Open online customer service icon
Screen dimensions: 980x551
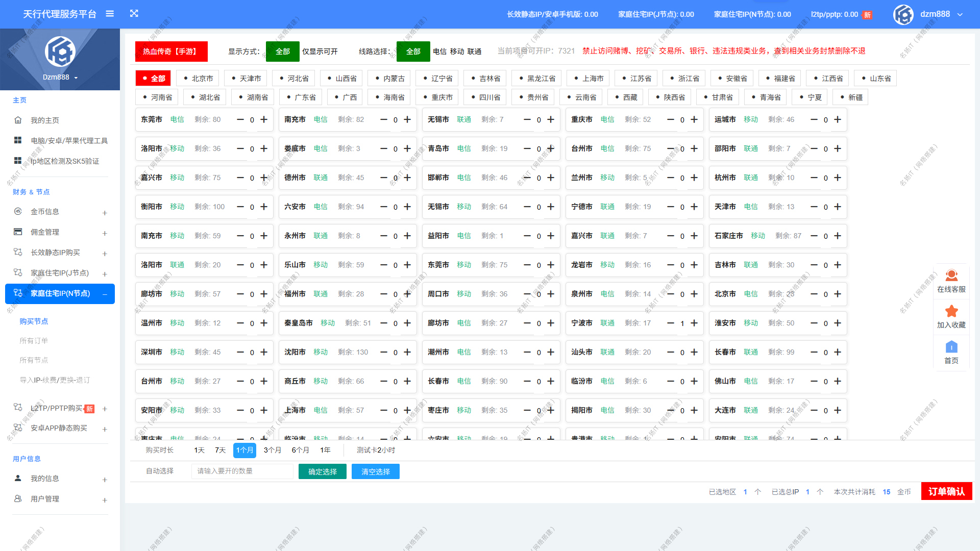[x=951, y=276]
